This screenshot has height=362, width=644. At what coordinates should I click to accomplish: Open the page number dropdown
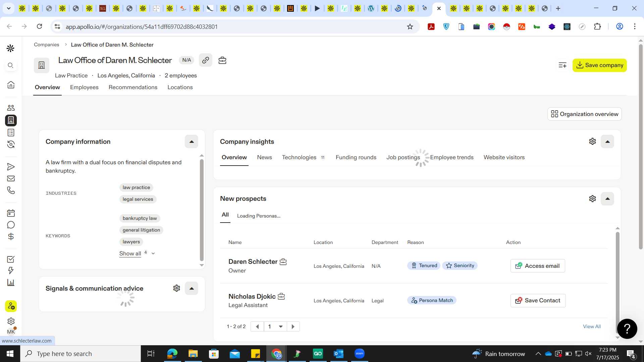pyautogui.click(x=275, y=326)
